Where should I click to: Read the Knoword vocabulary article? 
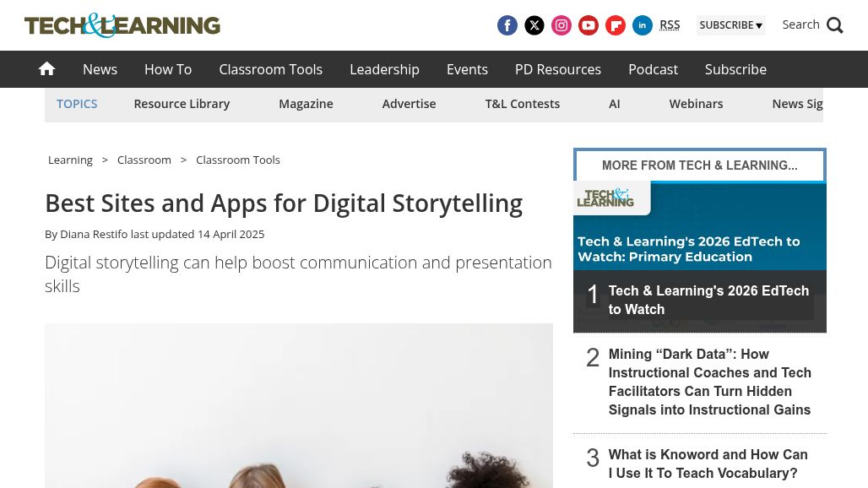click(708, 464)
